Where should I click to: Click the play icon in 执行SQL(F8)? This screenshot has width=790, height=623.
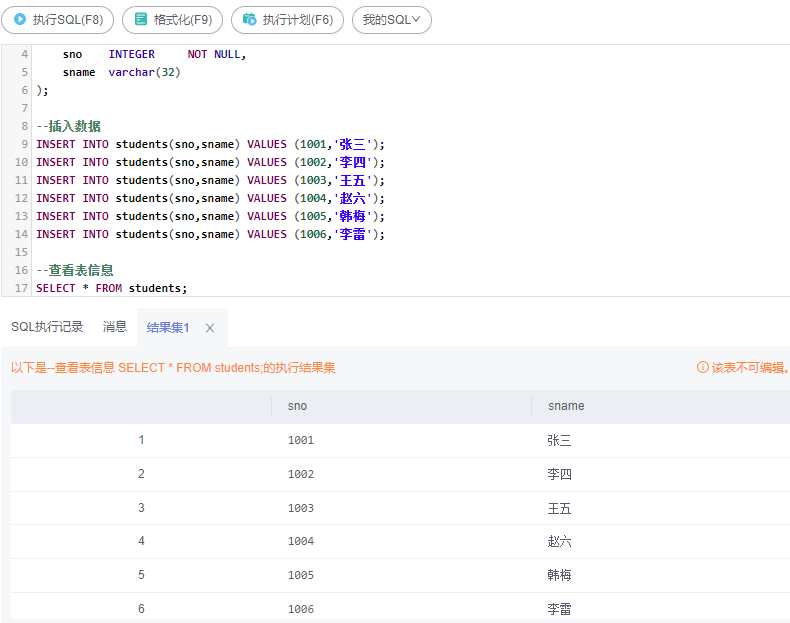pyautogui.click(x=20, y=19)
